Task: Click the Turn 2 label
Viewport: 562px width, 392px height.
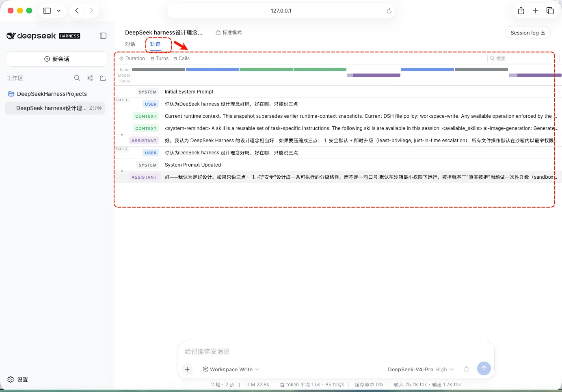Action: (122, 149)
